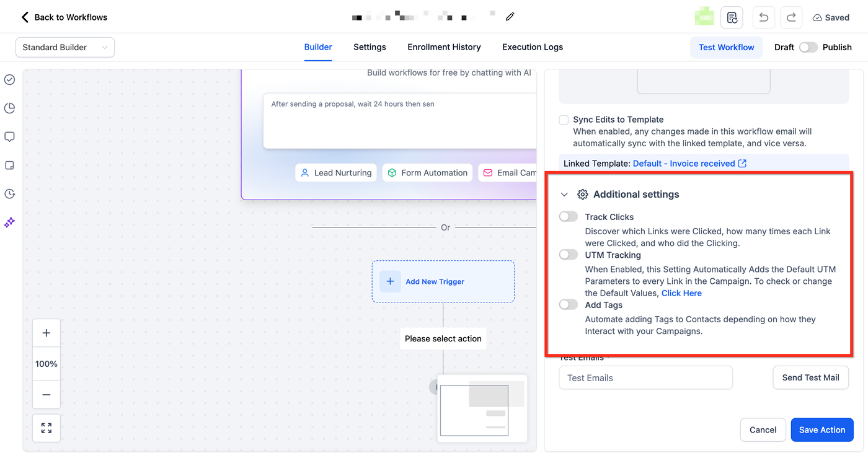Click the Save Action button
The width and height of the screenshot is (868, 453).
(x=822, y=429)
